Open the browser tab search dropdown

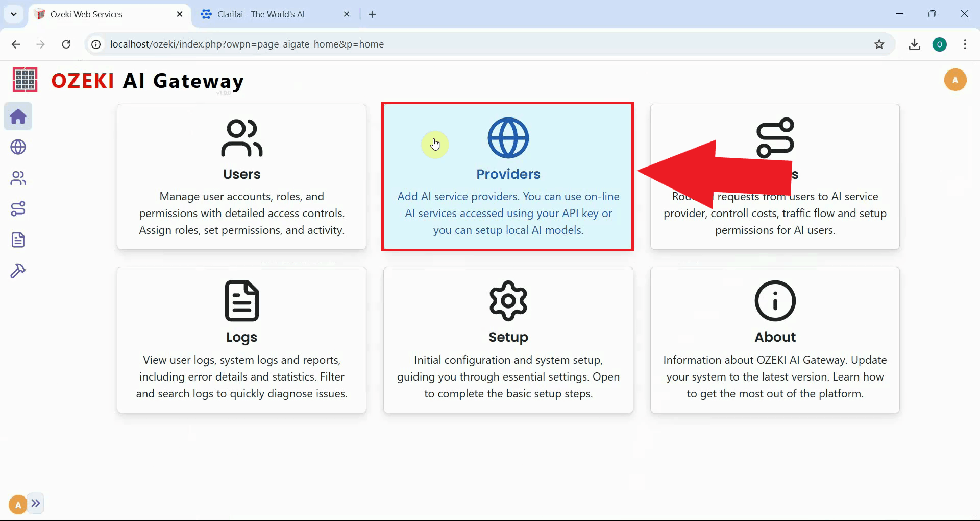coord(14,14)
